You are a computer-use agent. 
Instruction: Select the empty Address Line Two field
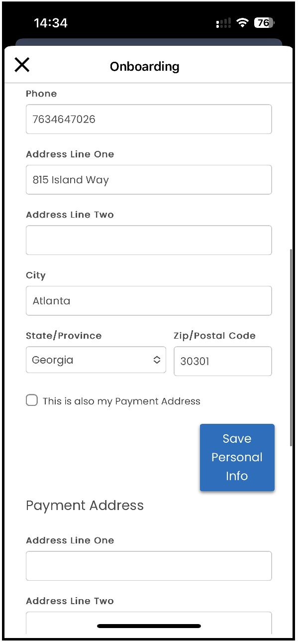(x=149, y=240)
